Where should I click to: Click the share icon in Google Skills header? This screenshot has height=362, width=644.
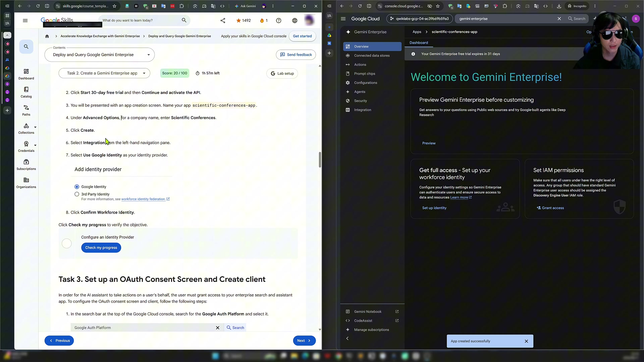223,20
